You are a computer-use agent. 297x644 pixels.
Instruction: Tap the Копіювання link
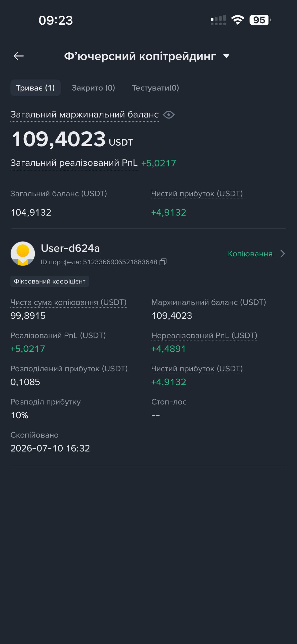[250, 254]
